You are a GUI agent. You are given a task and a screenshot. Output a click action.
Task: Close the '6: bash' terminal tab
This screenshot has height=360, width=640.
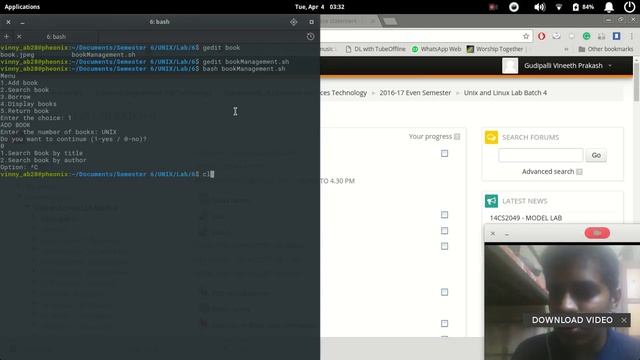[x=19, y=36]
